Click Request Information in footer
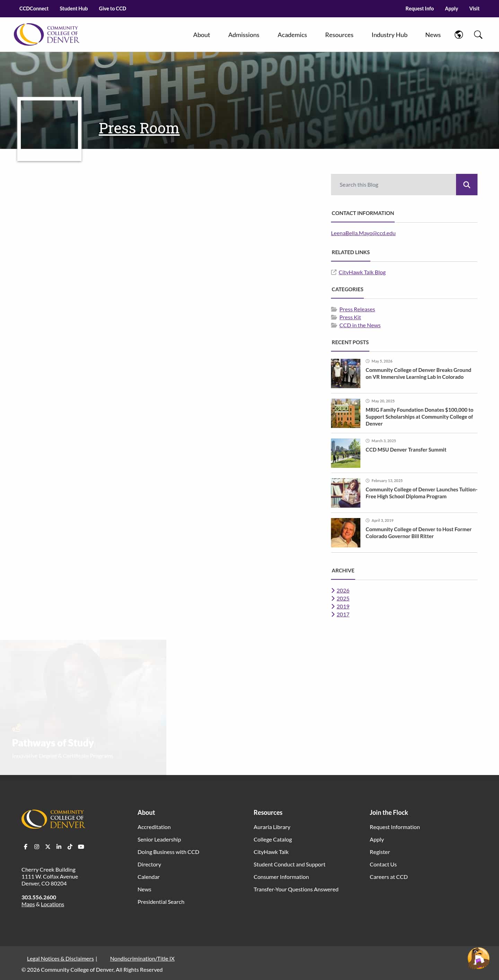Screen dimensions: 499x980 [x=395, y=827]
